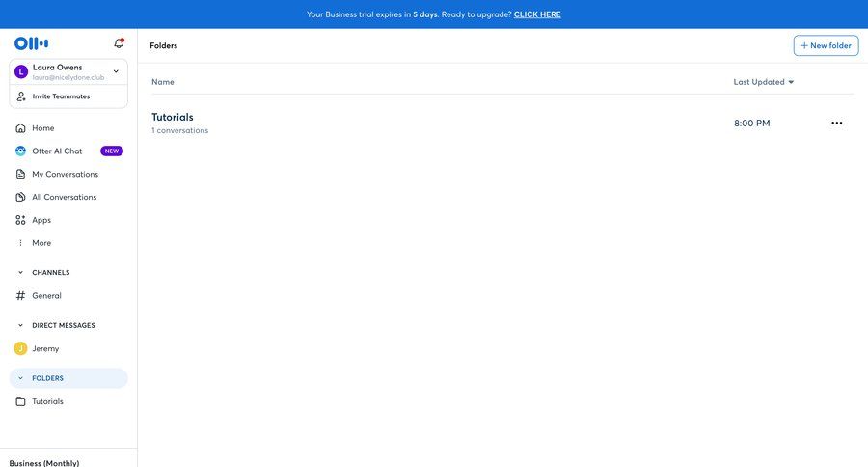Open the Tutorials folder row
The width and height of the screenshot is (868, 467).
click(502, 123)
